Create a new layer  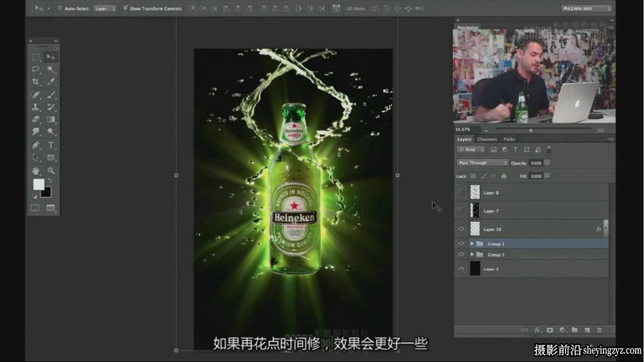coord(587,330)
